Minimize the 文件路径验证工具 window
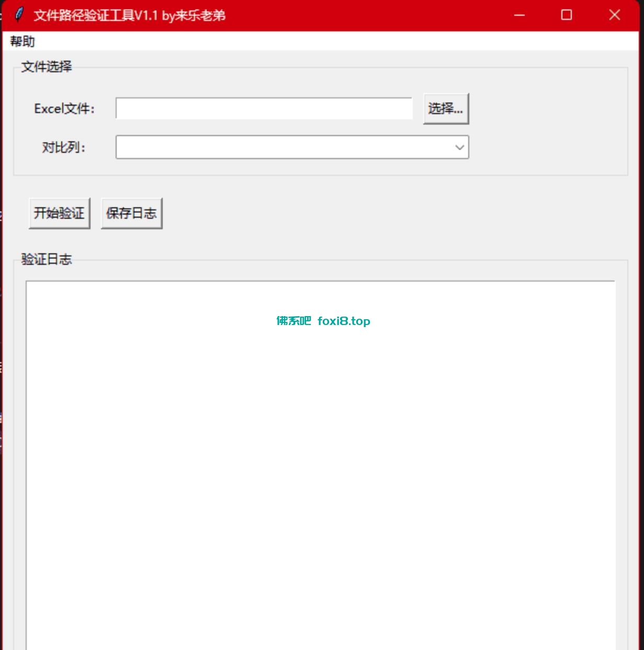This screenshot has height=650, width=644. [519, 15]
